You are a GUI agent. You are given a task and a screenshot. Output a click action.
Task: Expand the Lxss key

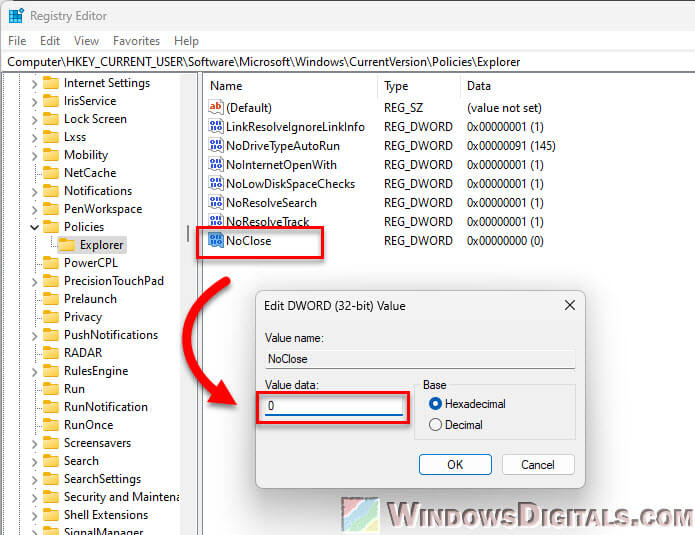35,137
